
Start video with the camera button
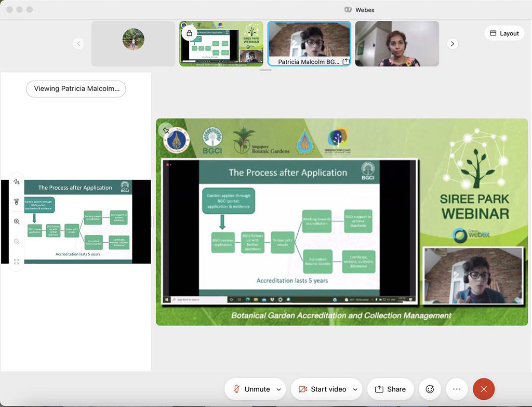pyautogui.click(x=322, y=389)
